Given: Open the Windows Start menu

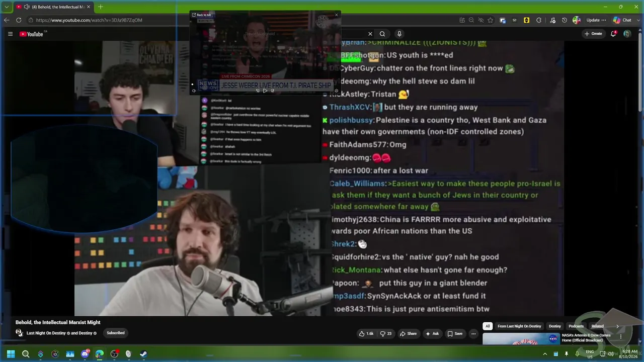Looking at the screenshot, I should tap(11, 354).
